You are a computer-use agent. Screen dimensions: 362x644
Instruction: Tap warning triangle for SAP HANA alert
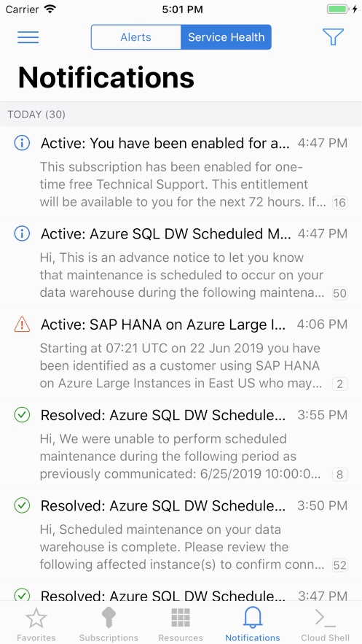pyautogui.click(x=22, y=325)
